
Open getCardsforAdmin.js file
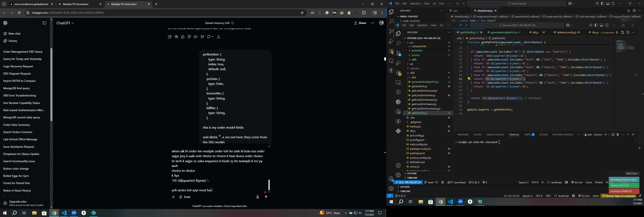(423, 95)
